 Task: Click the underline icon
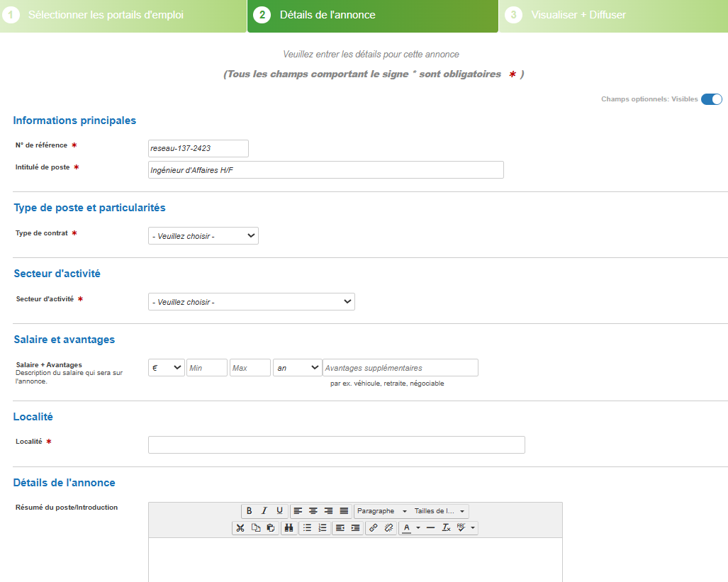coord(280,511)
